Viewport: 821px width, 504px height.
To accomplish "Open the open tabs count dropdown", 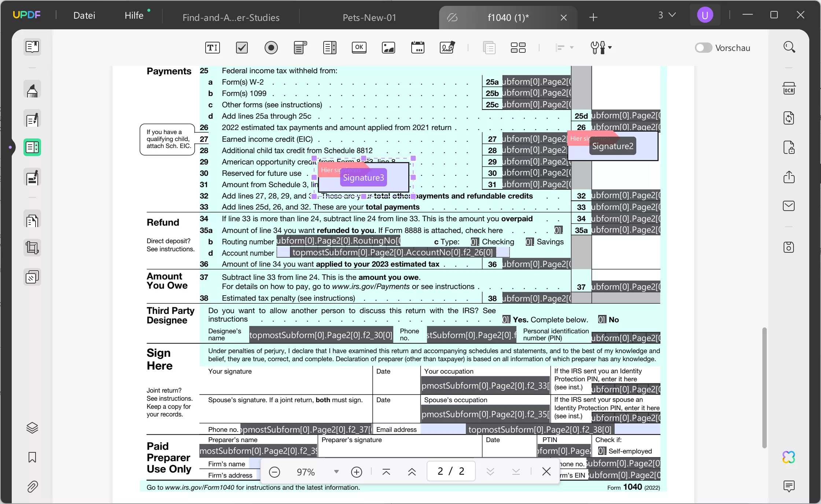I will click(x=667, y=15).
